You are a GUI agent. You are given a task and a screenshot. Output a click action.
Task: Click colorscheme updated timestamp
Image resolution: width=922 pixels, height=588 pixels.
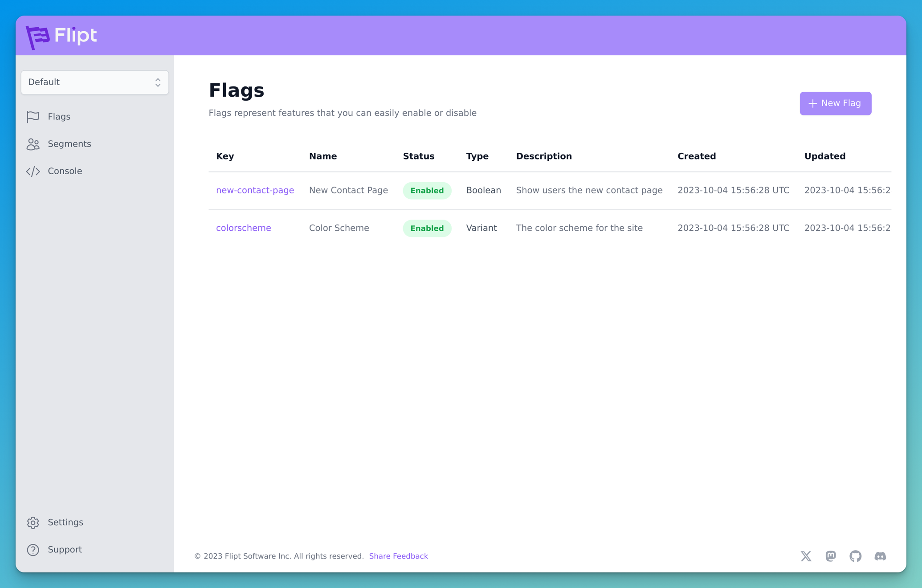[847, 228]
